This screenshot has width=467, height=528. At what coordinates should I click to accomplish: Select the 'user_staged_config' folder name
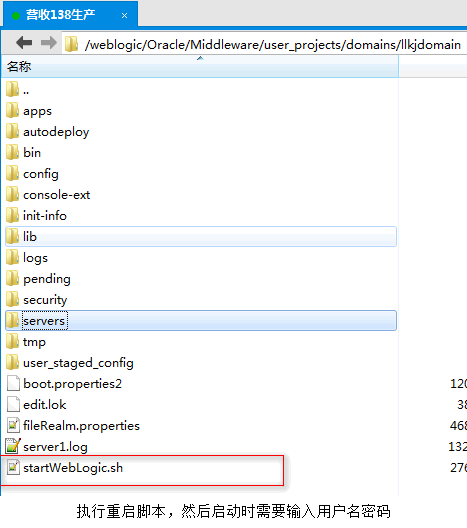[78, 363]
